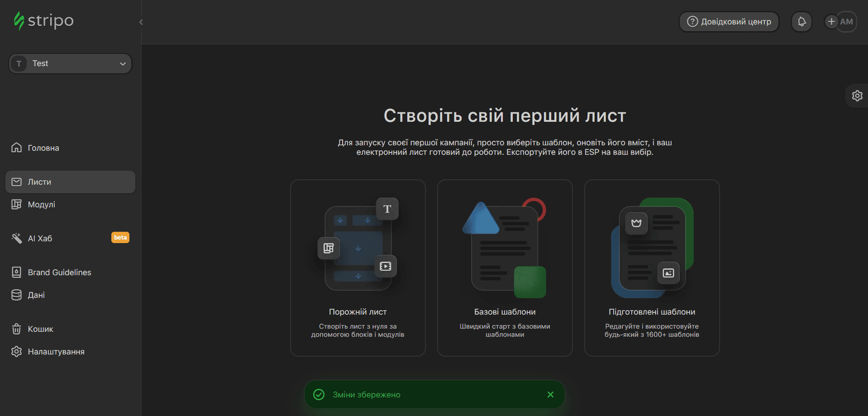Click the Модулі sidebar icon
Screen dimensions: 868x416
click(16, 205)
